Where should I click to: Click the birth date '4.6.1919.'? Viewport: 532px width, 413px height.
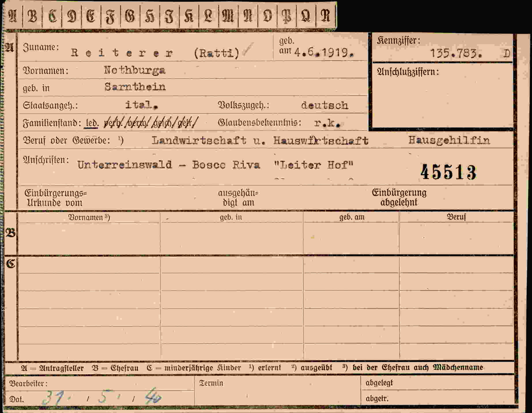tap(324, 52)
